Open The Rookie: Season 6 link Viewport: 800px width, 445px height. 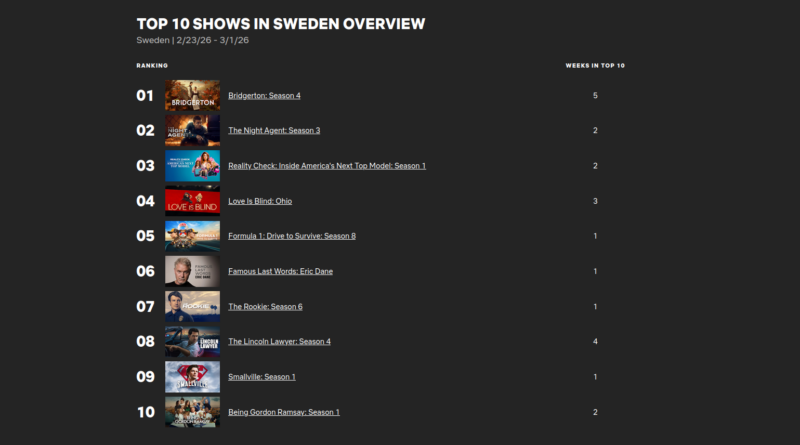[x=265, y=307]
